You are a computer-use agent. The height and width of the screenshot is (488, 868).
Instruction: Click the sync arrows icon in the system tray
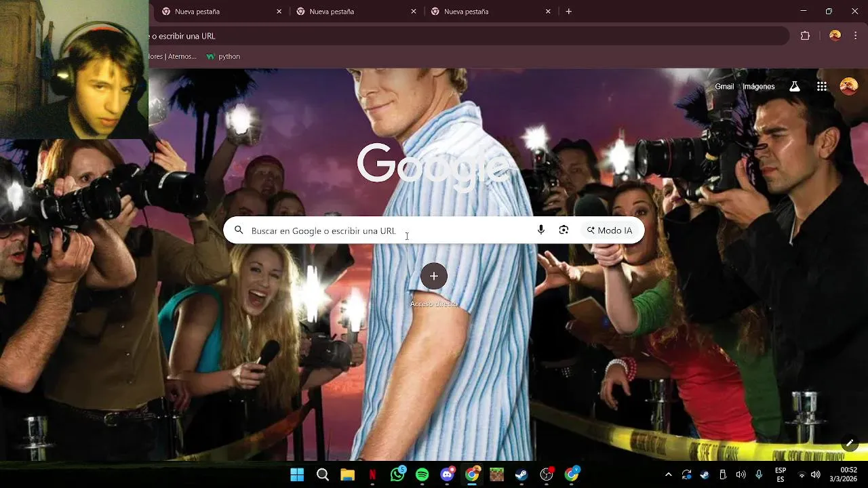coord(686,474)
